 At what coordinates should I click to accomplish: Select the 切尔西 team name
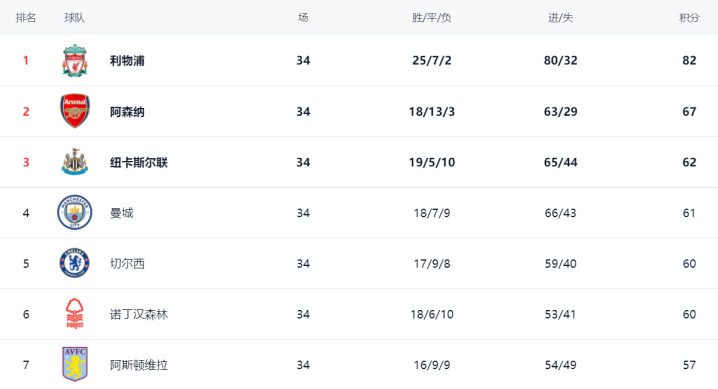127,264
